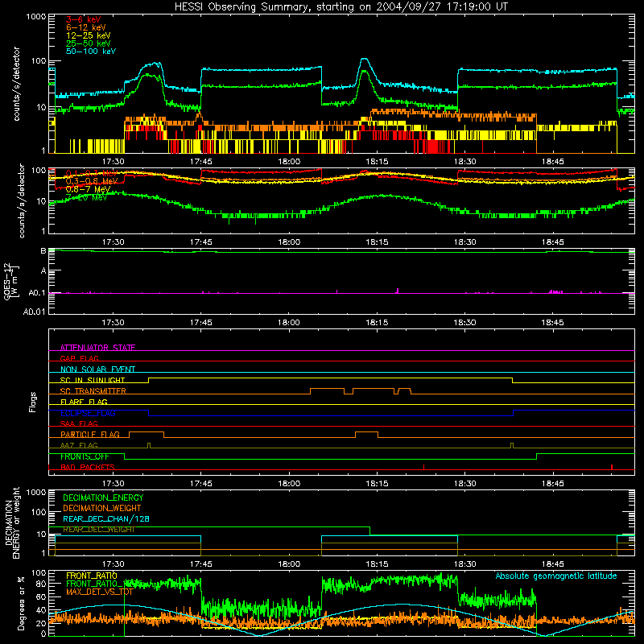Click 17:30 tick label under the keV panel

pyautogui.click(x=113, y=162)
